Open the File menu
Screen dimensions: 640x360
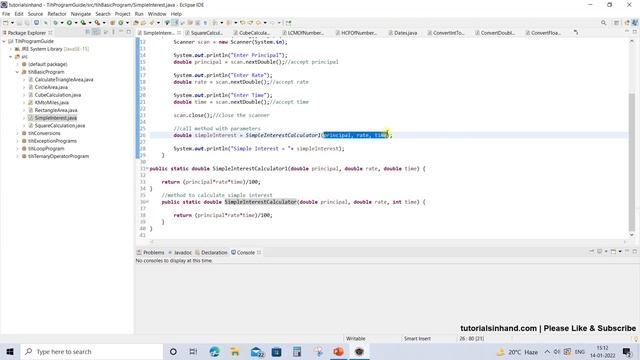[6, 14]
